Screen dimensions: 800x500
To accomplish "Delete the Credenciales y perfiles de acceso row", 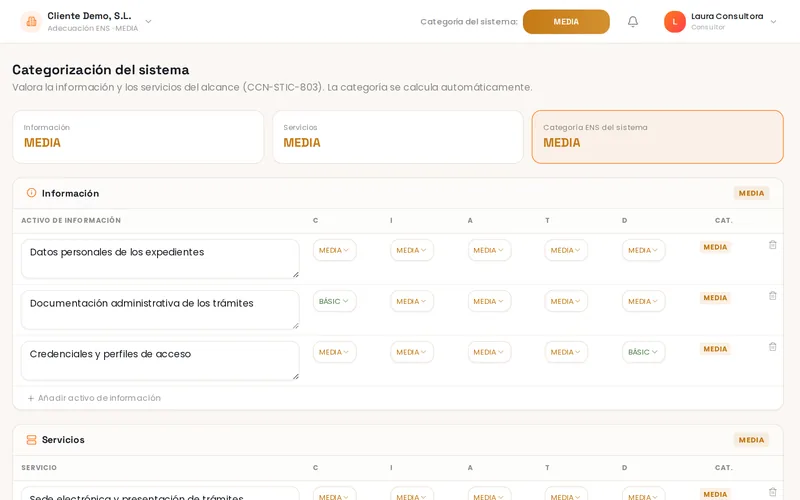I will pos(772,347).
